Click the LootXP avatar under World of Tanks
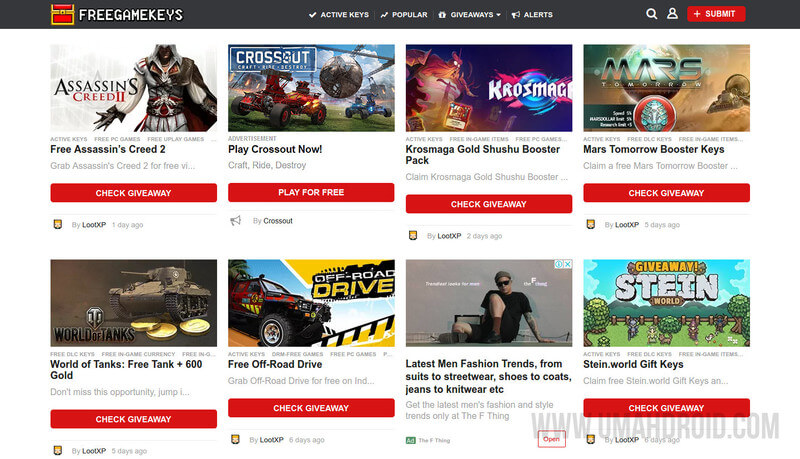 point(58,451)
